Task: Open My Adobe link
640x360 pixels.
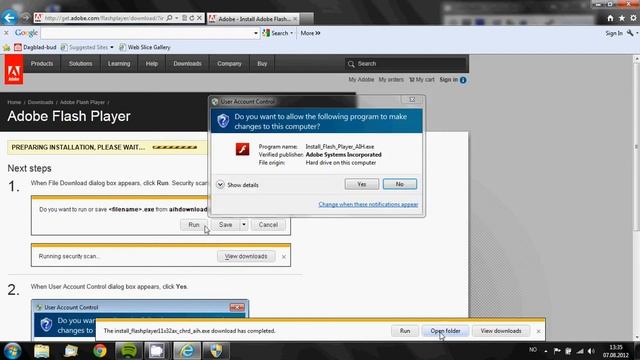Action: point(361,80)
